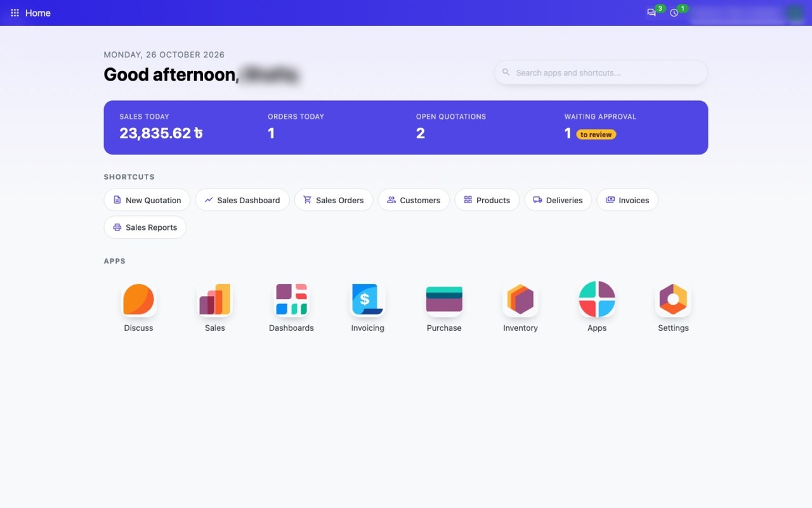Click the "to review" badge
This screenshot has width=812, height=508.
pyautogui.click(x=596, y=135)
